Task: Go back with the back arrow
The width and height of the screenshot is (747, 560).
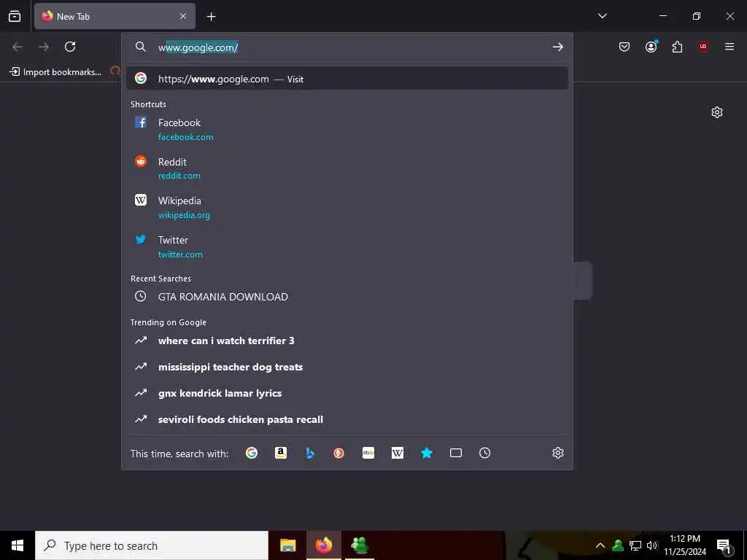Action: tap(18, 47)
